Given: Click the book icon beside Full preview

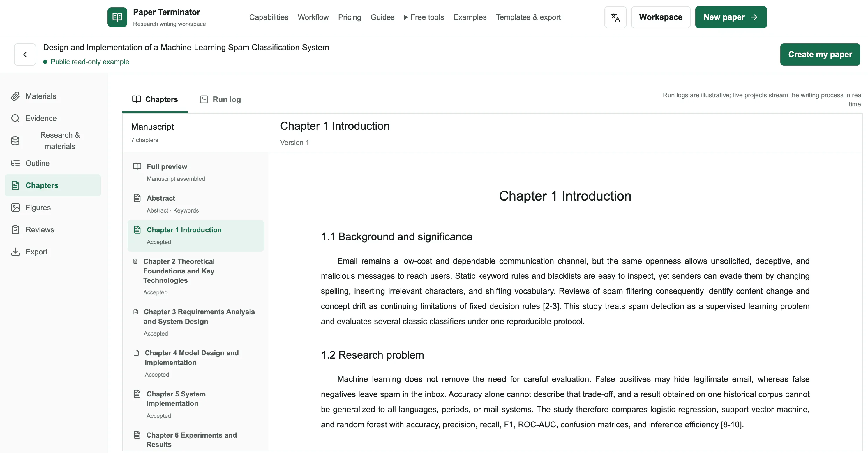Looking at the screenshot, I should coord(137,166).
